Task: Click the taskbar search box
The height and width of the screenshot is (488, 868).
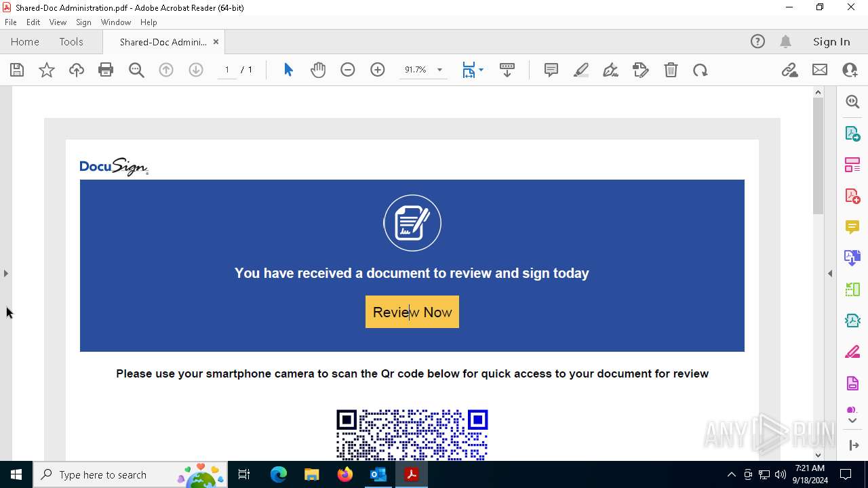Action: point(131,474)
